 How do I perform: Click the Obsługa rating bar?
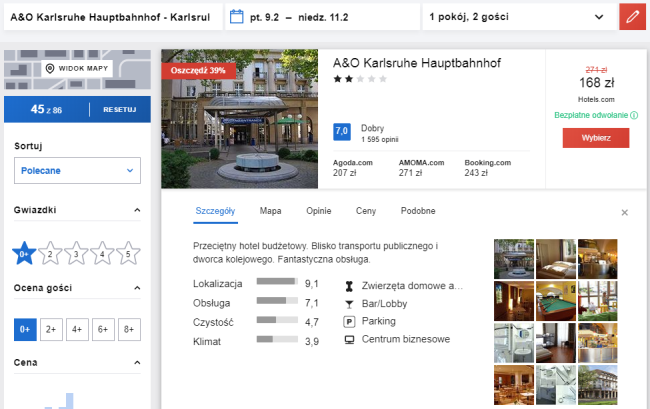[277, 300]
